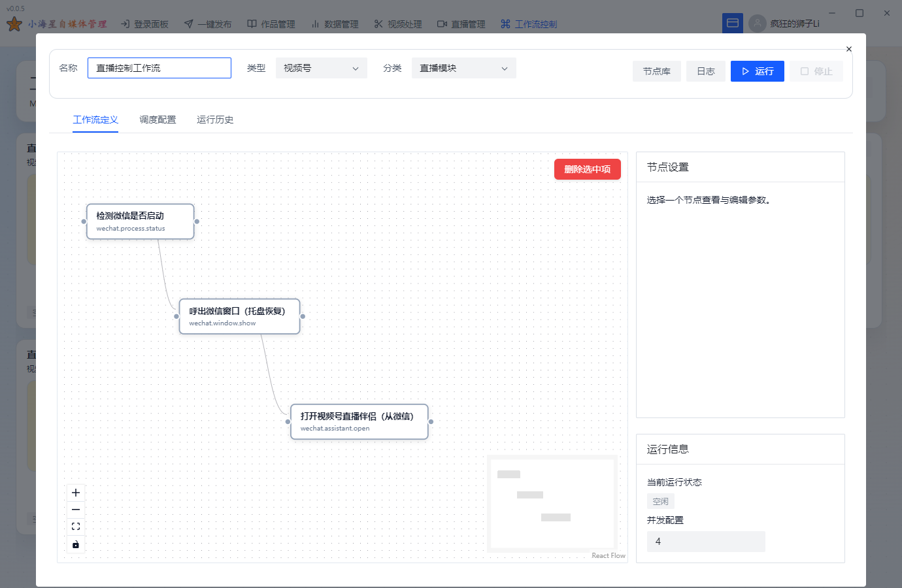Click the 名称 workflow name input field

click(x=159, y=68)
